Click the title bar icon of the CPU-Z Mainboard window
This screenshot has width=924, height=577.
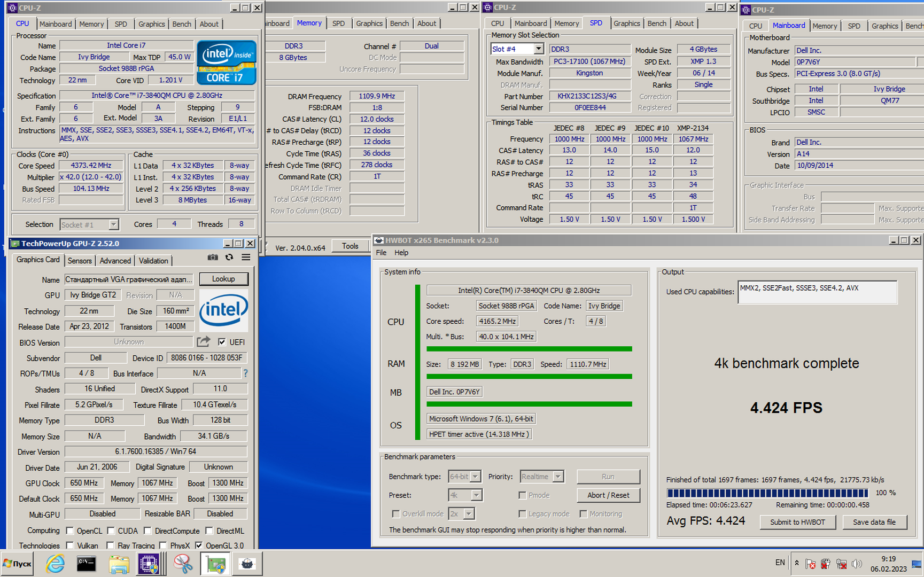(x=746, y=10)
